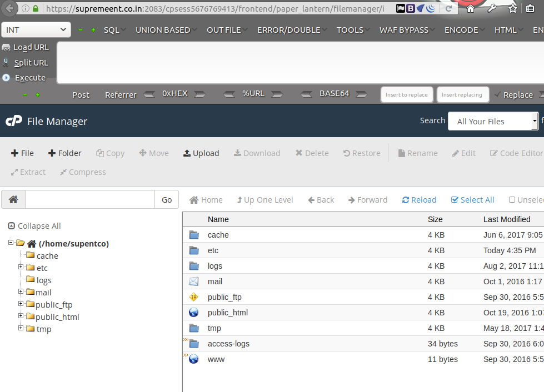The height and width of the screenshot is (392, 544).
Task: Click the Load URL hackbar option
Action: pos(26,47)
